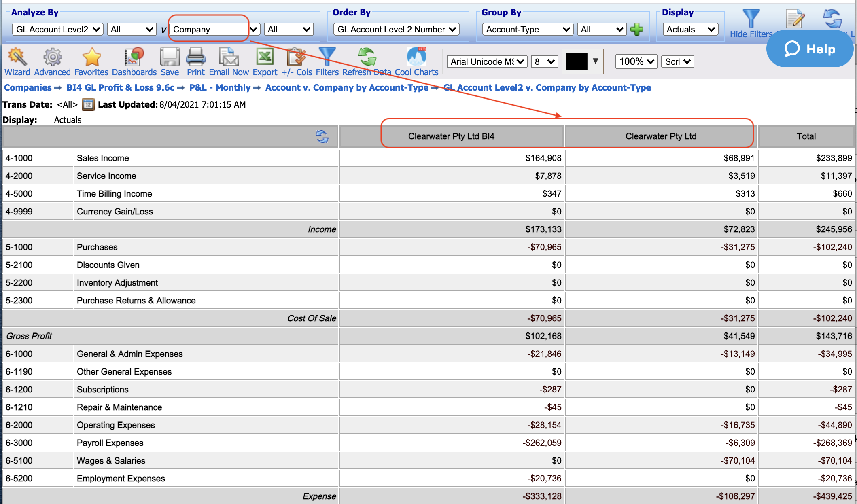857x504 pixels.
Task: Open font size 8 dropdown
Action: (544, 61)
